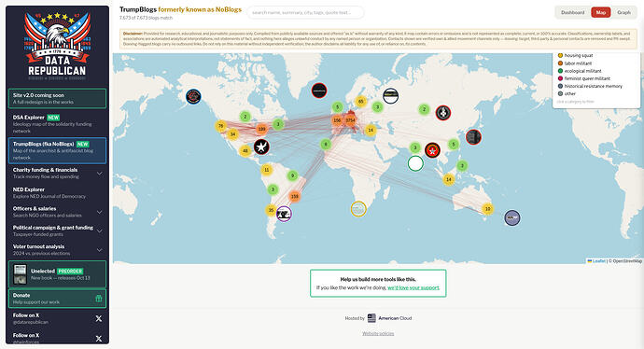Open TrumpBlogs (fka NoBlogs) sidebar item

(x=57, y=150)
